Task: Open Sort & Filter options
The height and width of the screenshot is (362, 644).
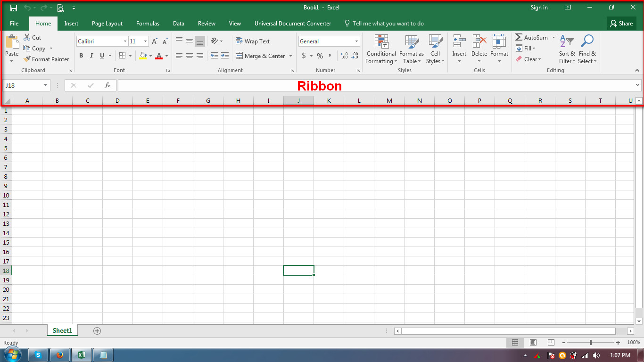Action: 567,49
